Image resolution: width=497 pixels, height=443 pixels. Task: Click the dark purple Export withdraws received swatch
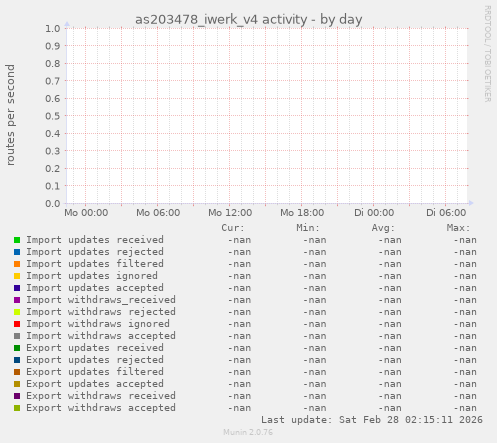click(17, 396)
